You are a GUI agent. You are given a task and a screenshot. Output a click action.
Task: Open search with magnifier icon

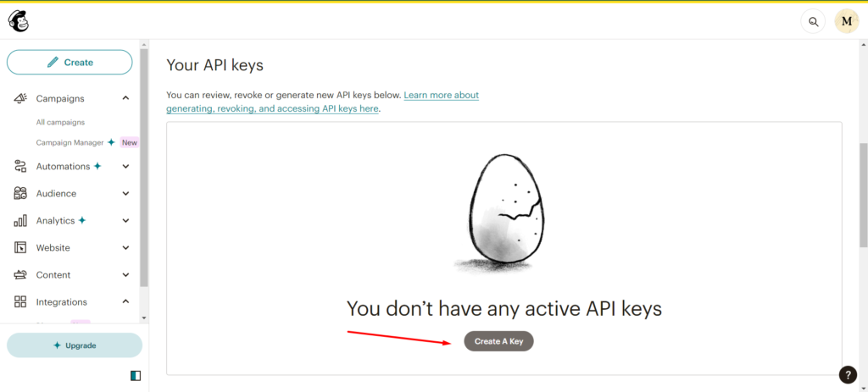pyautogui.click(x=813, y=21)
